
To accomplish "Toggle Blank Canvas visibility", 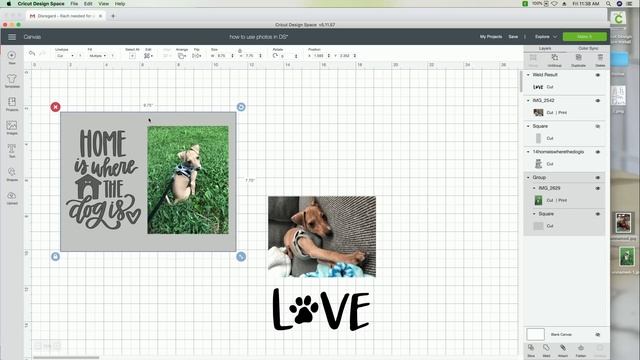I will [x=598, y=335].
